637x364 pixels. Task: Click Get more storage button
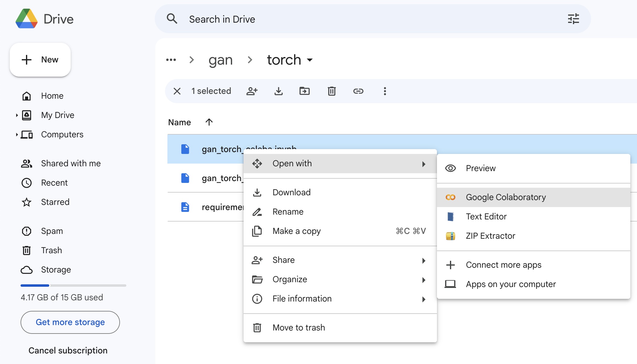coord(70,322)
